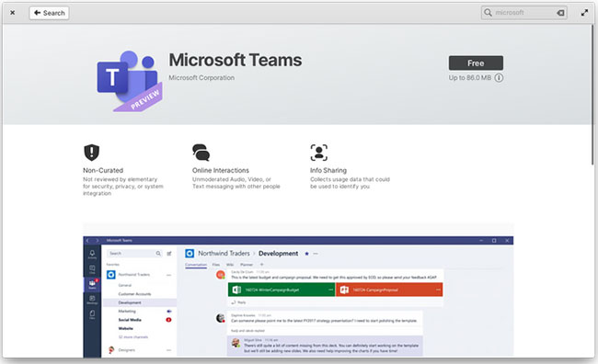598x364 pixels.
Task: Click the Non-Curated shield icon
Action: pos(91,153)
